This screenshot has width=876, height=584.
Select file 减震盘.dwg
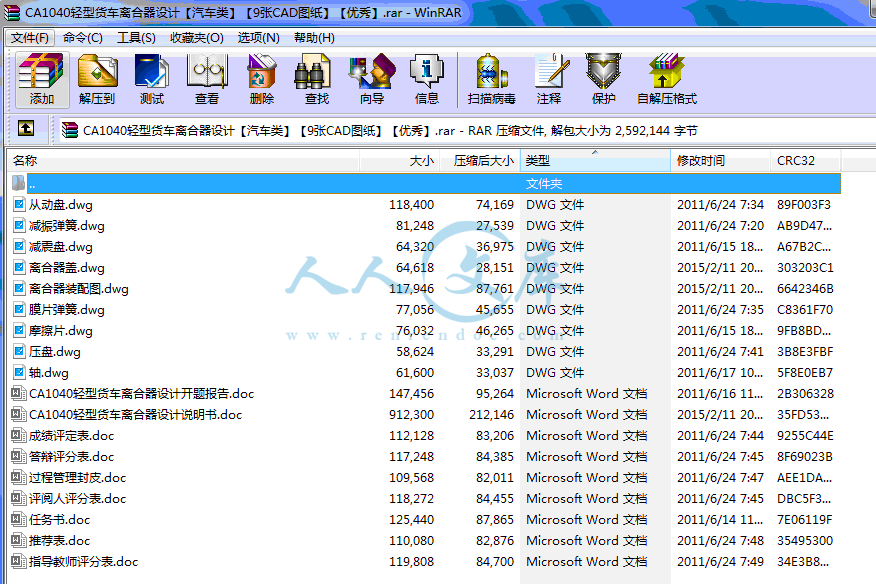click(61, 246)
